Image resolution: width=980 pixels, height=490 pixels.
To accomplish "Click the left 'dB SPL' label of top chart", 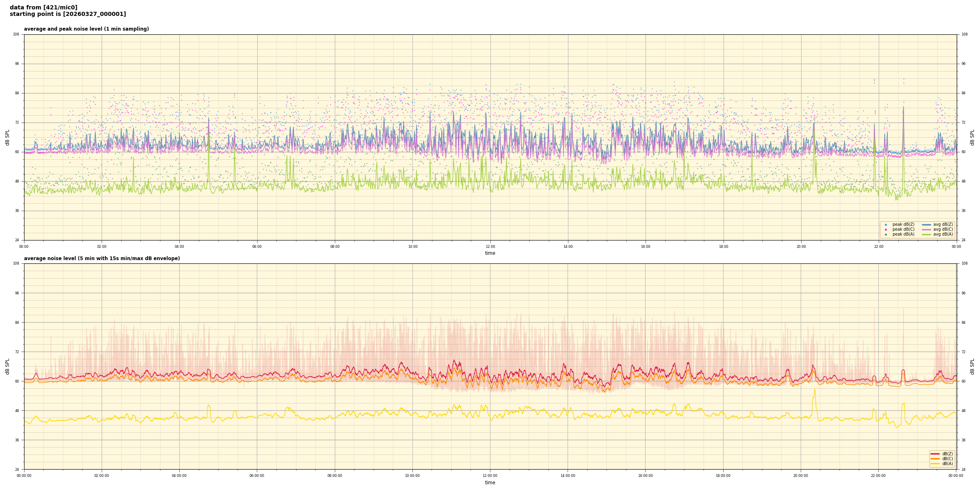I will pos(7,138).
